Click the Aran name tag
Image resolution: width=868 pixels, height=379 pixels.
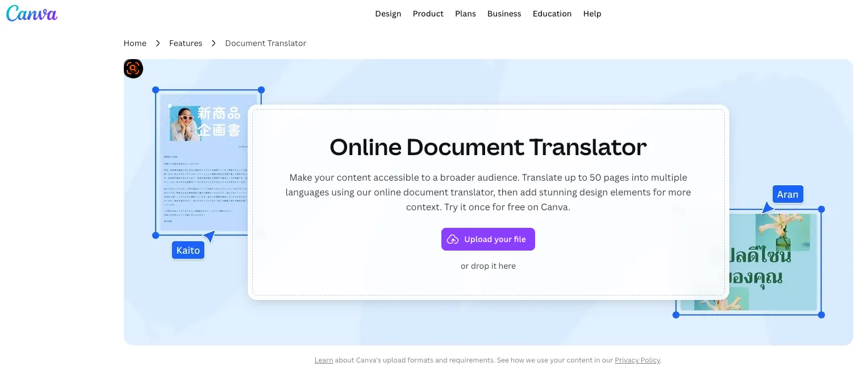788,194
